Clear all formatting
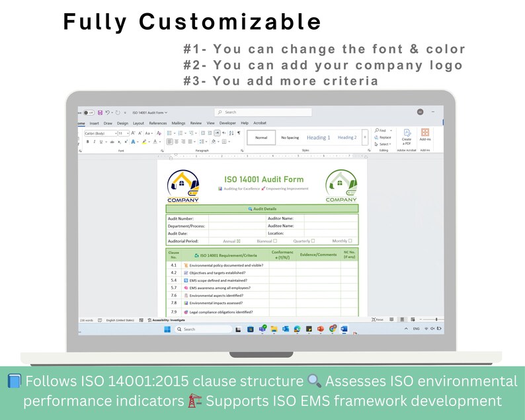This screenshot has width=525, height=420. pyautogui.click(x=159, y=133)
